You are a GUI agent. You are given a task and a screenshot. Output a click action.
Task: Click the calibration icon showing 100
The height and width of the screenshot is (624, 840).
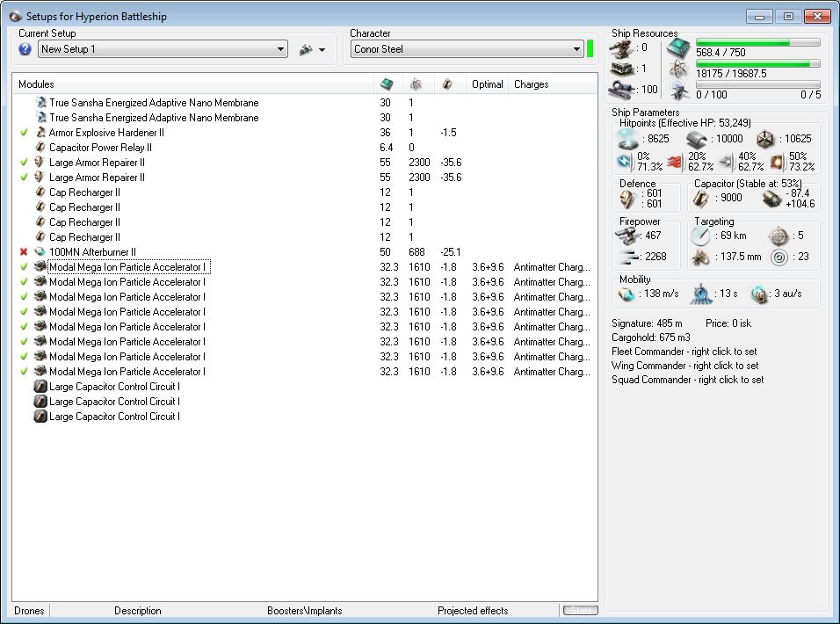coord(622,89)
